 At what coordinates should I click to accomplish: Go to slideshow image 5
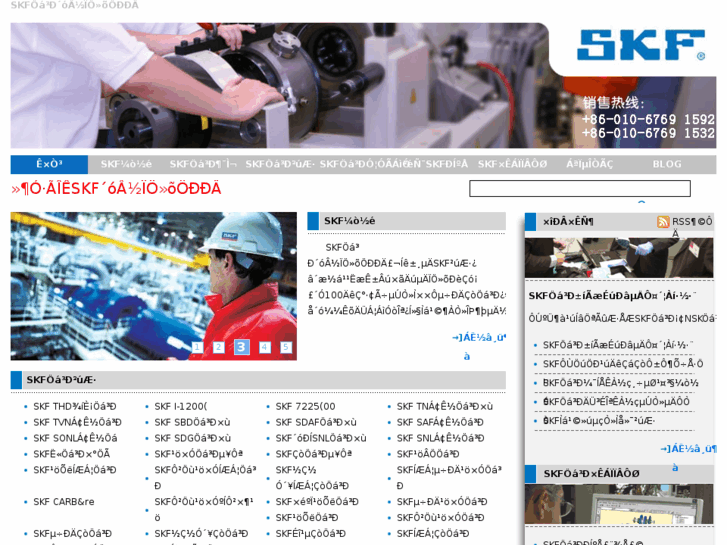[x=286, y=347]
